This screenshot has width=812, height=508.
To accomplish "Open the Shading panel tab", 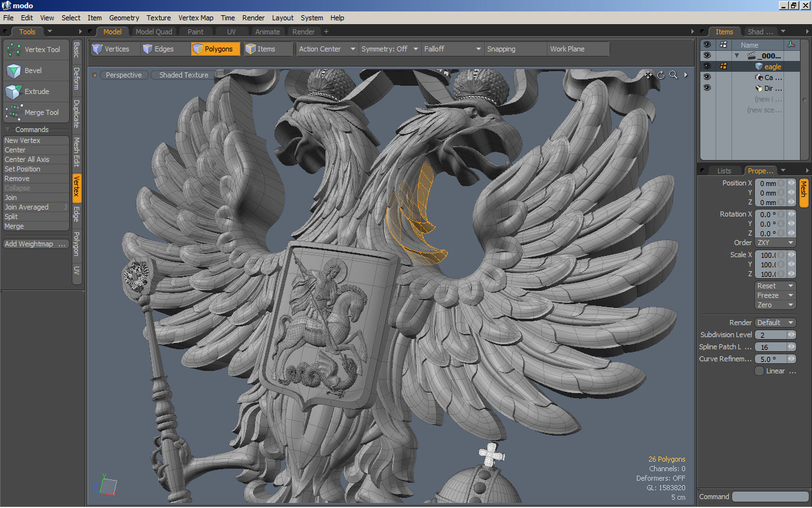I will (x=760, y=32).
